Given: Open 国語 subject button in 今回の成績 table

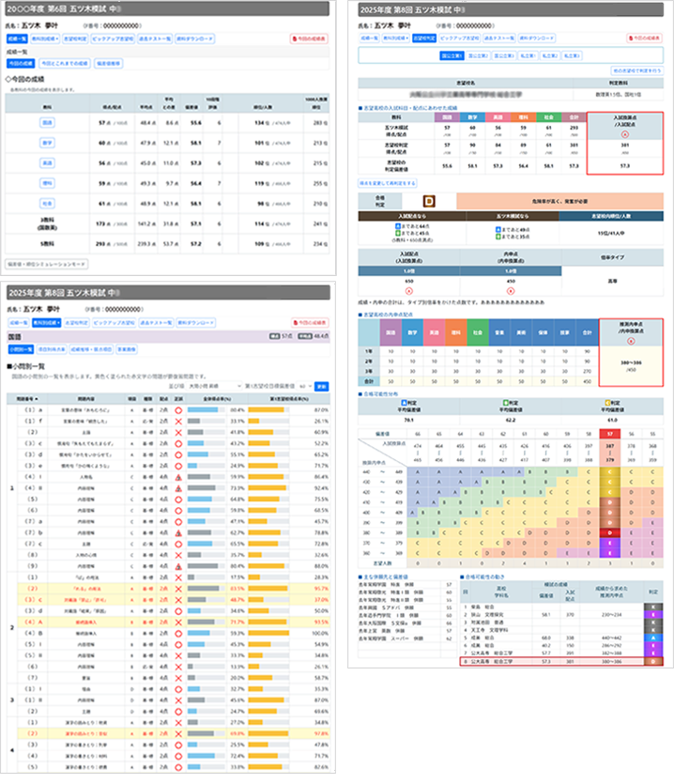Looking at the screenshot, I should pos(47,121).
